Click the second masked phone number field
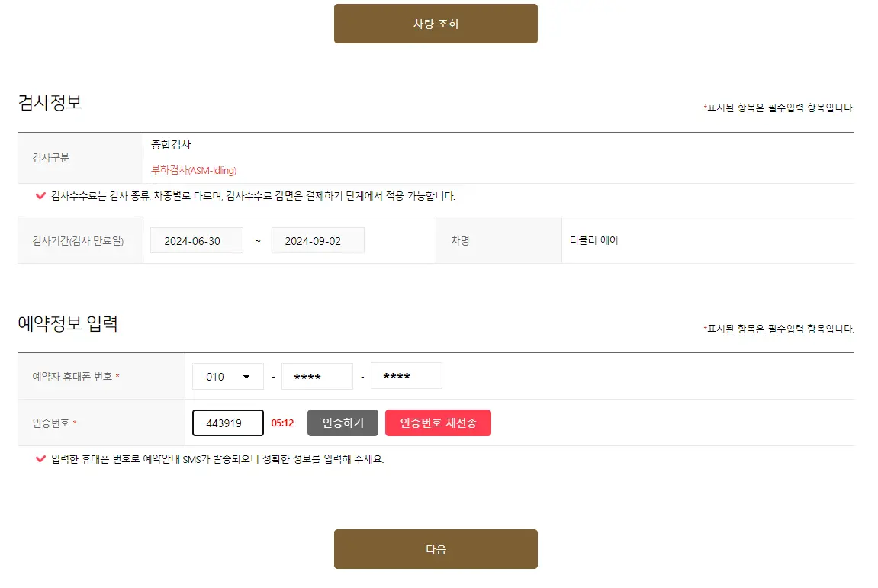 click(406, 375)
